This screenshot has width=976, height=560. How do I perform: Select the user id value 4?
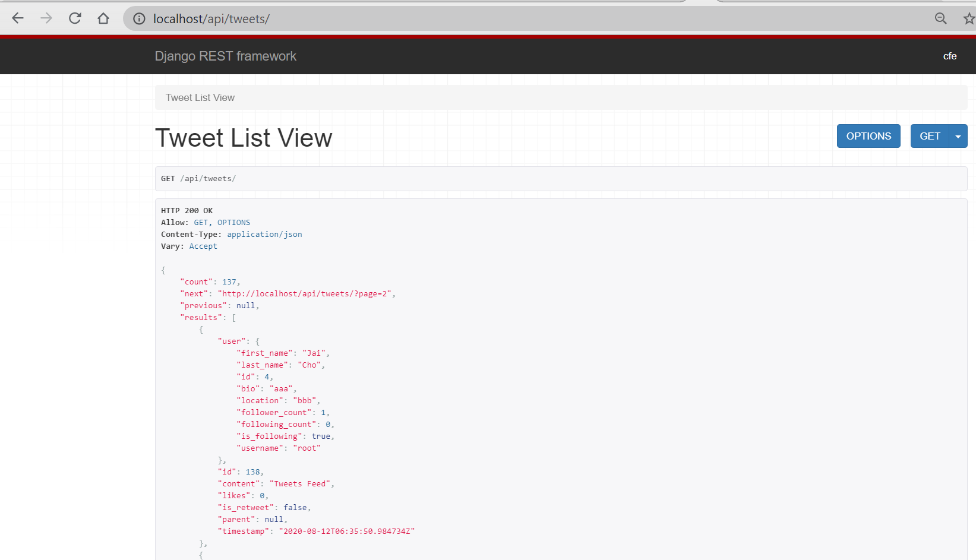click(267, 377)
